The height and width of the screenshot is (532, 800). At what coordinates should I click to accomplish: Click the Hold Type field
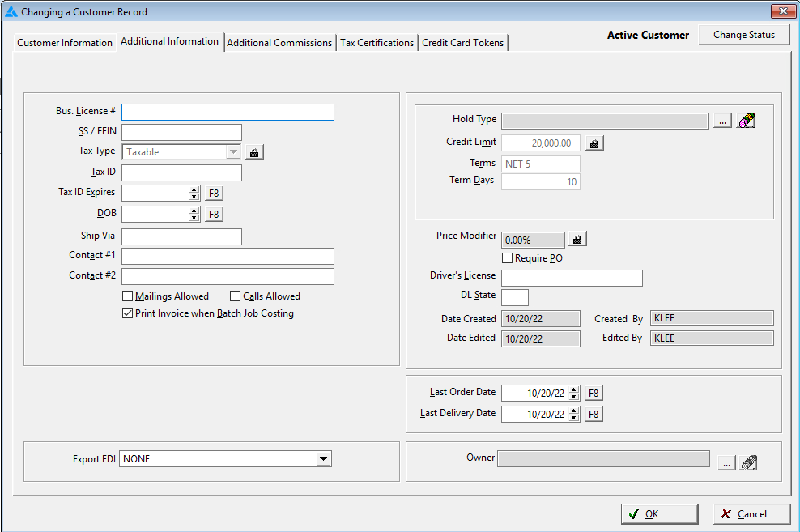coord(605,121)
